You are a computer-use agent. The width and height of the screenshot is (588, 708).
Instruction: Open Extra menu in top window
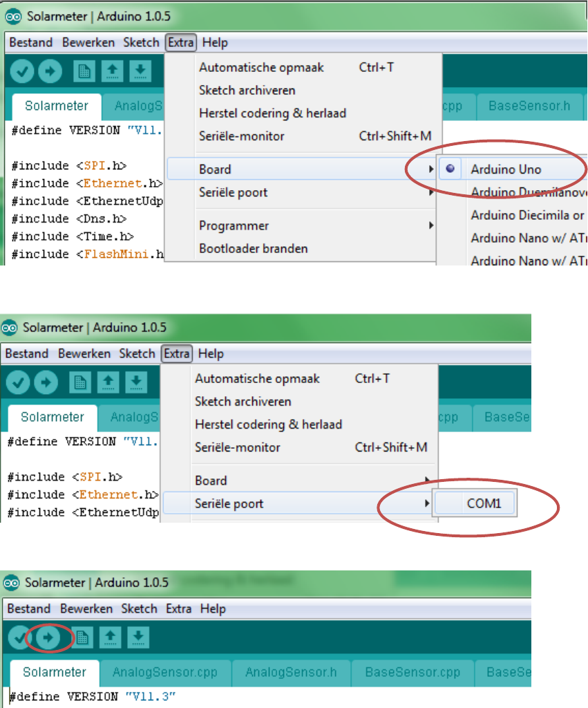181,42
